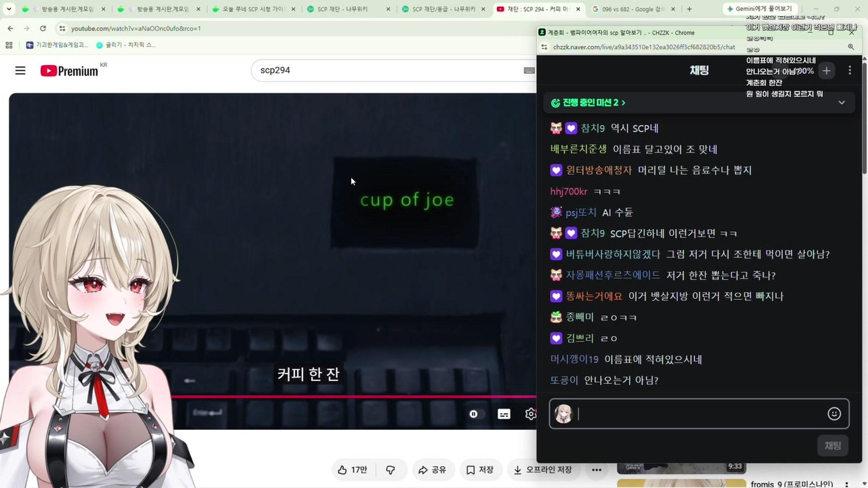Click username 똥싸는거에요 in chat
Screen dimensions: 868x488
(x=594, y=296)
